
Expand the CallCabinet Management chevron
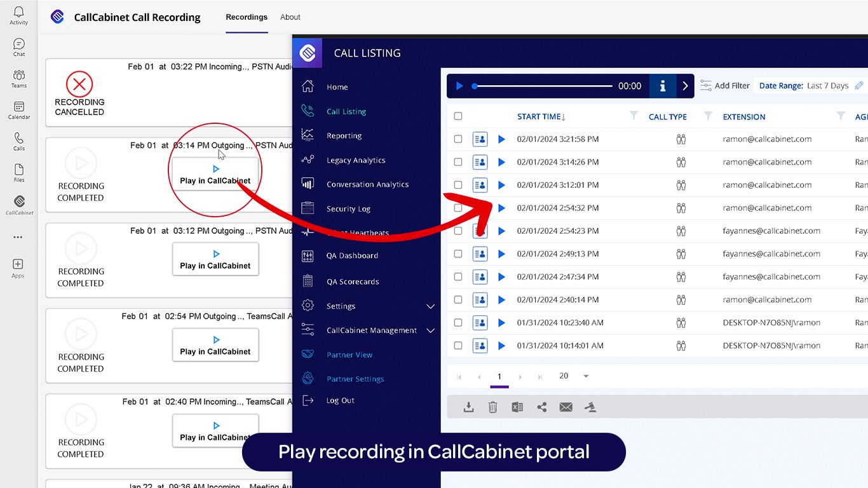click(x=430, y=330)
